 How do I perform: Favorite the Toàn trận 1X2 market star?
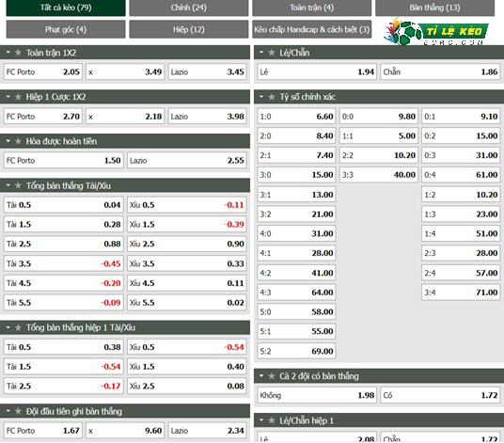(x=18, y=53)
